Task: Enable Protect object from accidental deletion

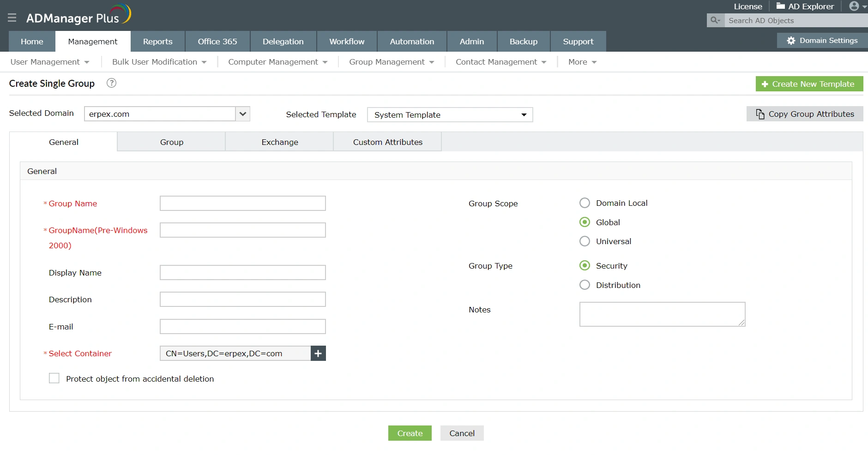Action: [x=54, y=378]
